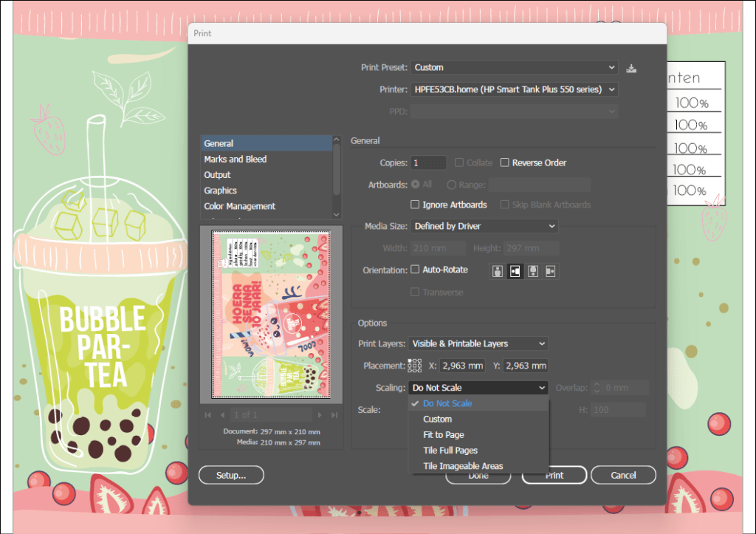Select Marks and Bleed in category list
The image size is (756, 534).
(236, 160)
